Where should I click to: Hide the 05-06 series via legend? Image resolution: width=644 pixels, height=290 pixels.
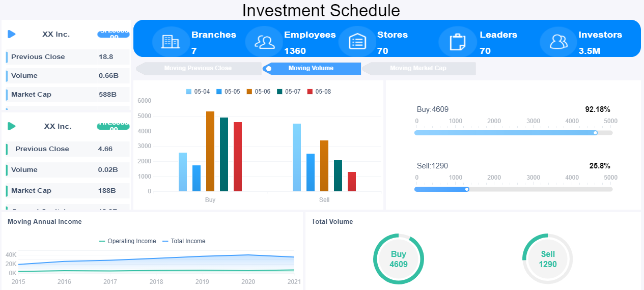[259, 92]
